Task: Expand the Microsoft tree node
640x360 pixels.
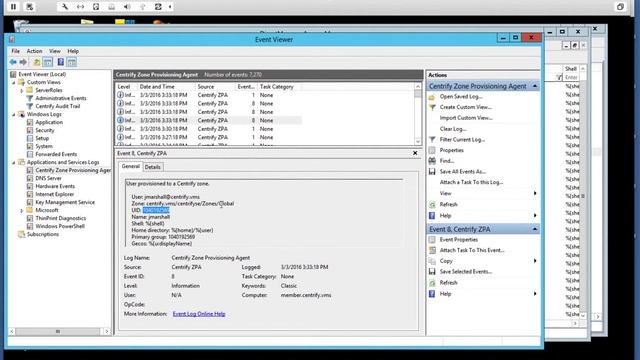Action: tap(22, 211)
